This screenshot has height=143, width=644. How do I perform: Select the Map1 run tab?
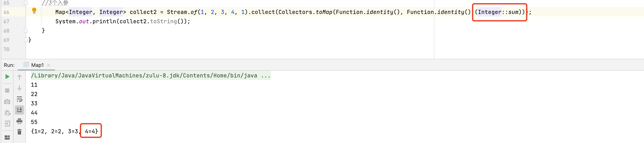[37, 65]
